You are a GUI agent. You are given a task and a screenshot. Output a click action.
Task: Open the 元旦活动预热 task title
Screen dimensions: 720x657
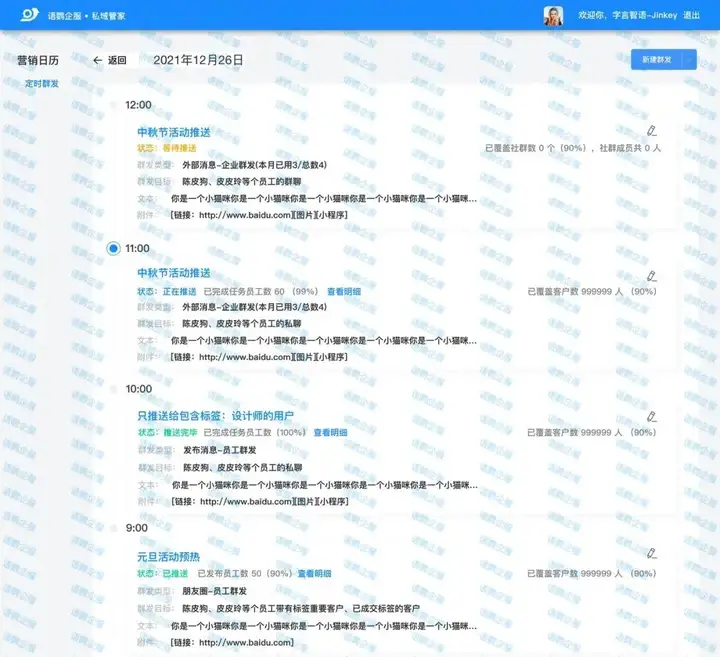(168, 555)
